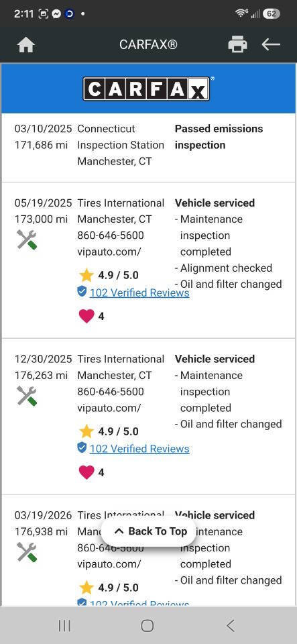Tap wrench service icon for 05/19/2025 record
Screen dimensions: 297x644
click(x=27, y=239)
